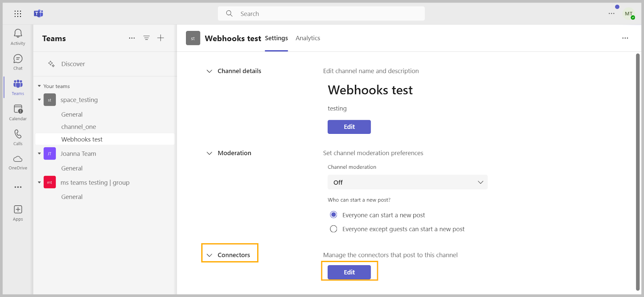Screen dimensions: 644x297
Task: Open the Calendar app icon
Action: 18,109
